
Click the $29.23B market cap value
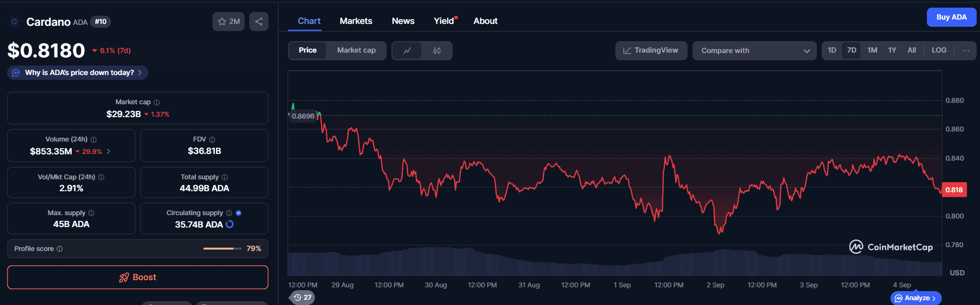[x=123, y=114]
